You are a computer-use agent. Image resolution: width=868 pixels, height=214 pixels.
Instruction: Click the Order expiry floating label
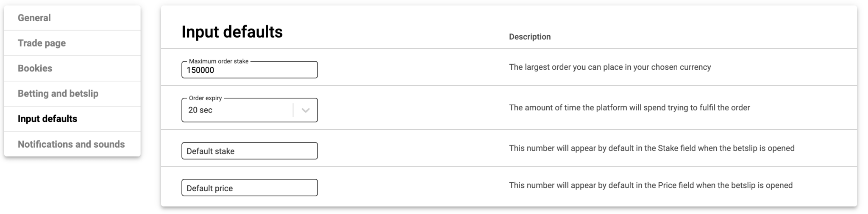pyautogui.click(x=206, y=98)
